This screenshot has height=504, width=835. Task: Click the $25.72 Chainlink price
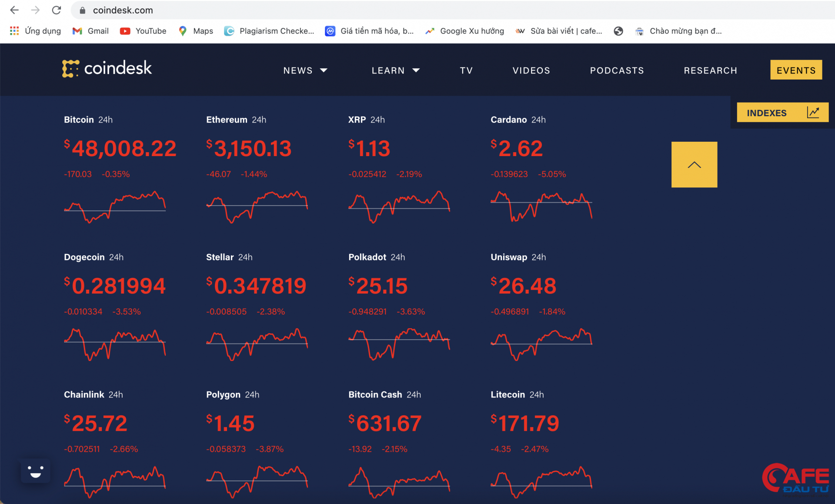tap(96, 423)
